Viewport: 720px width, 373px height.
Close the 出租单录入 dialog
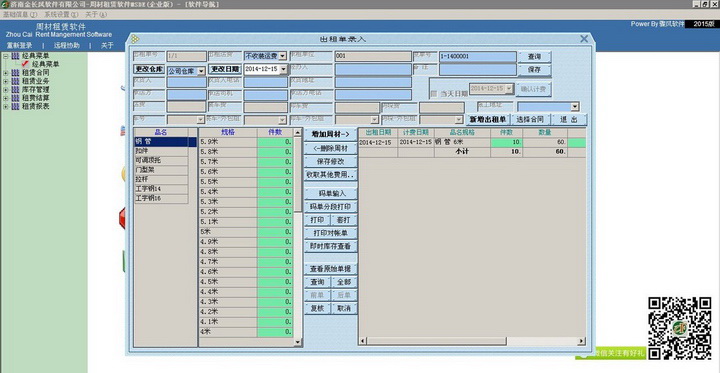tap(584, 39)
